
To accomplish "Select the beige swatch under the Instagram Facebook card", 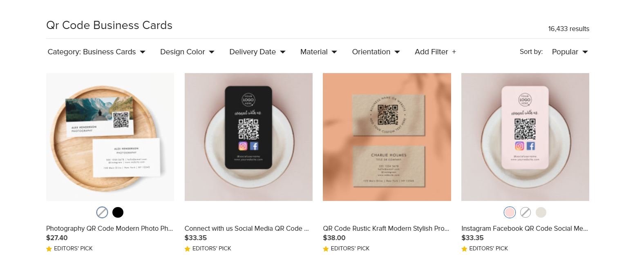I will click(541, 212).
